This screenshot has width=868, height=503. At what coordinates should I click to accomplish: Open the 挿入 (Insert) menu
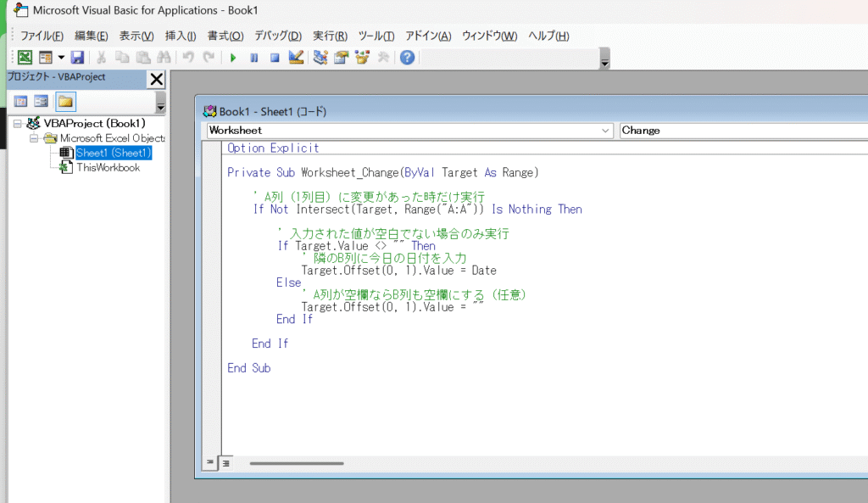[x=180, y=36]
